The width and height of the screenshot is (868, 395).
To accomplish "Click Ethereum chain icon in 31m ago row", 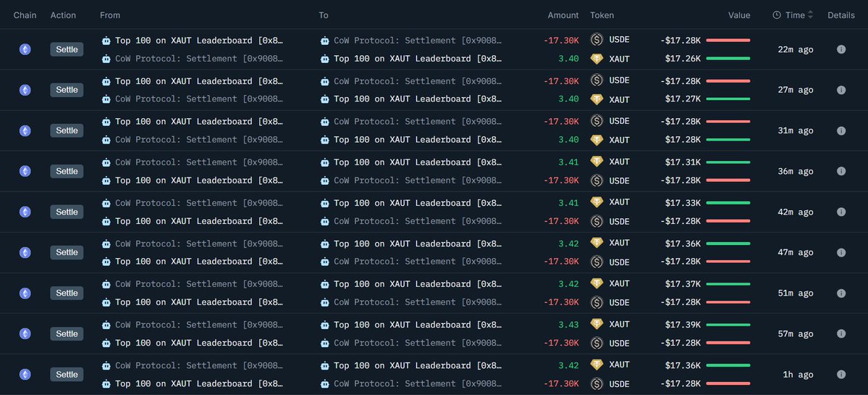I will (25, 130).
